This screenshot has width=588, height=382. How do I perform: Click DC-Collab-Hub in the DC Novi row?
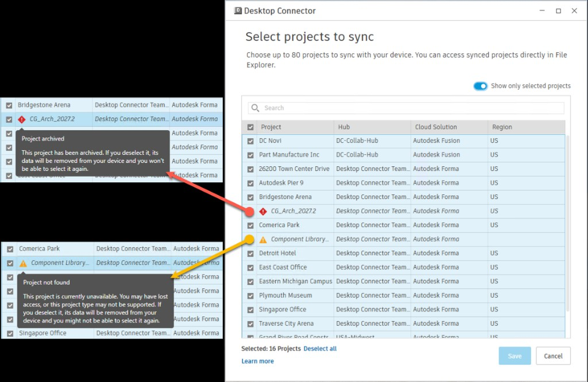[x=357, y=141]
